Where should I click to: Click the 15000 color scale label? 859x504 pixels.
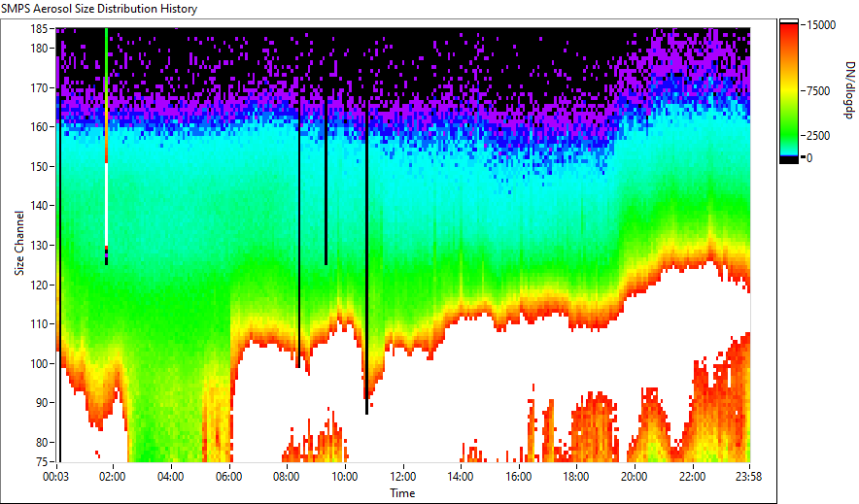tap(821, 25)
